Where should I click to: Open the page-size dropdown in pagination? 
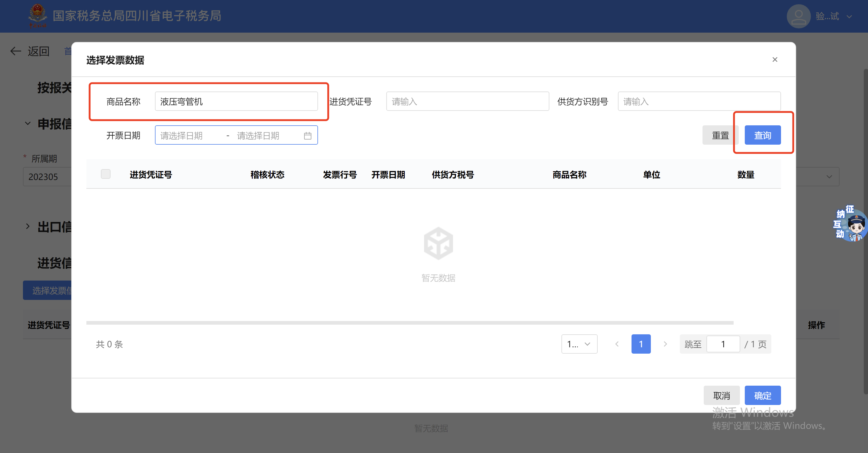coord(579,344)
